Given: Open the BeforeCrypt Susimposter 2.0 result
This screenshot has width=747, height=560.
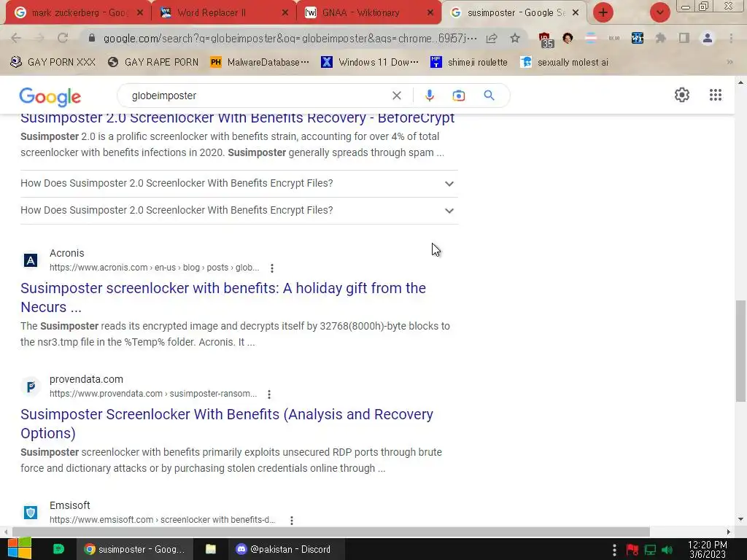Looking at the screenshot, I should [237, 117].
